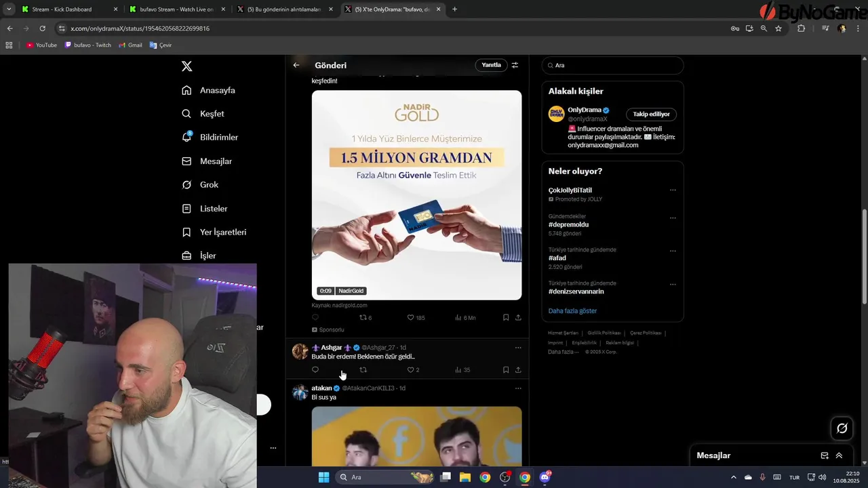Open atakan's profile avatar
Screen dimensions: 868x488
tap(300, 392)
